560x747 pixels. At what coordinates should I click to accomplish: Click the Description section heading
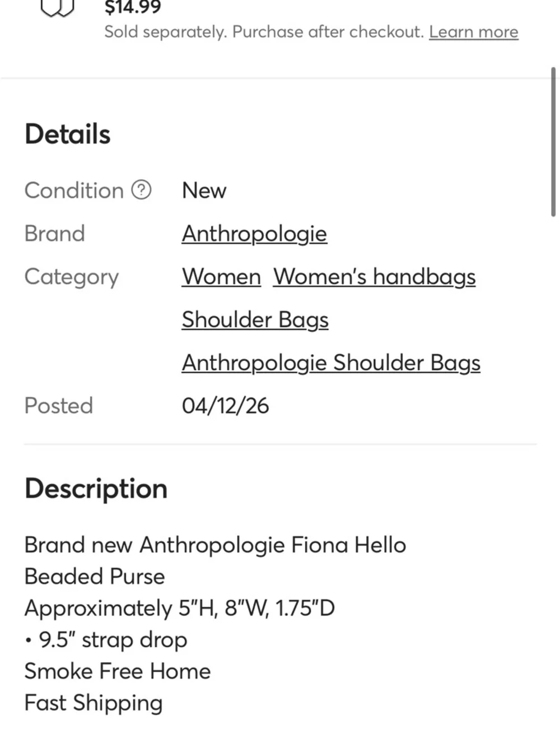click(95, 489)
